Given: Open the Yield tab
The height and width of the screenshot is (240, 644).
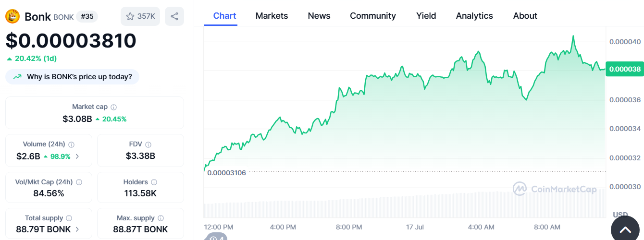Looking at the screenshot, I should (x=426, y=16).
